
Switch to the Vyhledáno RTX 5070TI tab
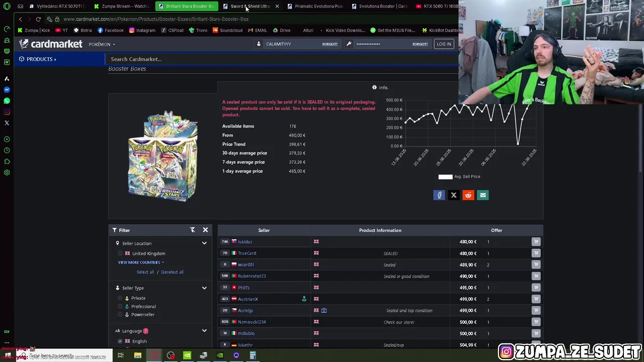pyautogui.click(x=56, y=6)
